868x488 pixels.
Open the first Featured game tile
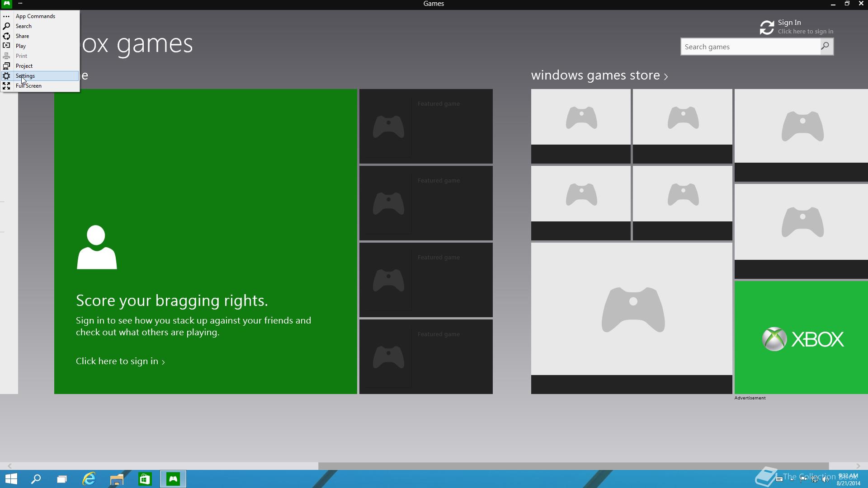pyautogui.click(x=426, y=126)
